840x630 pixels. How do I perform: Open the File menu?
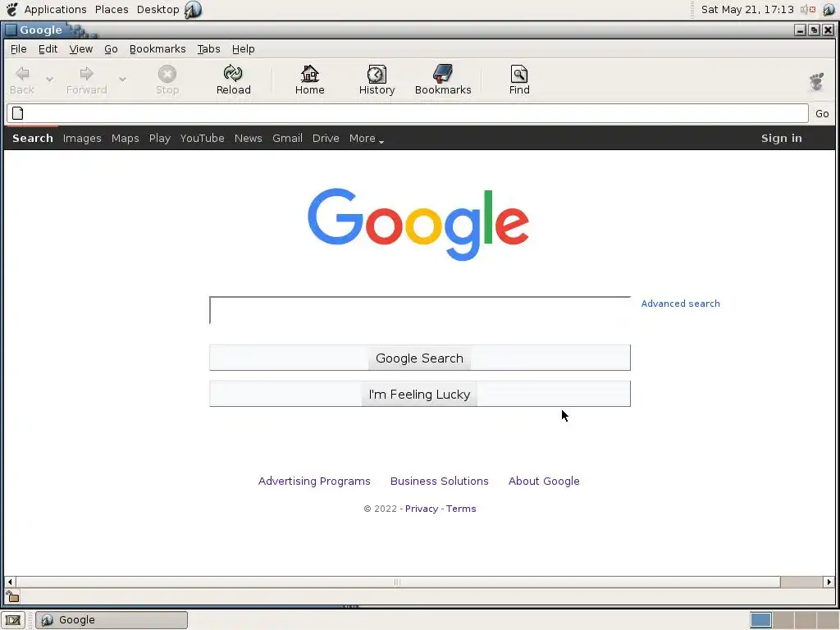[18, 48]
